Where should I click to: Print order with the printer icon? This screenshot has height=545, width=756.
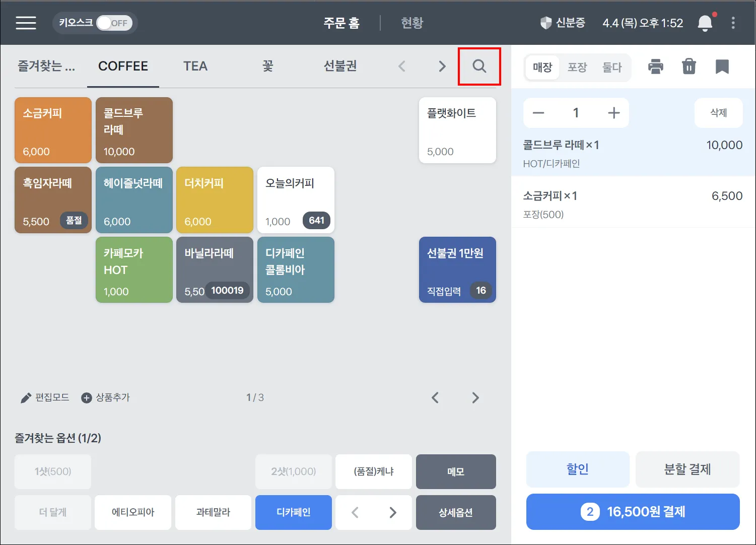point(655,66)
